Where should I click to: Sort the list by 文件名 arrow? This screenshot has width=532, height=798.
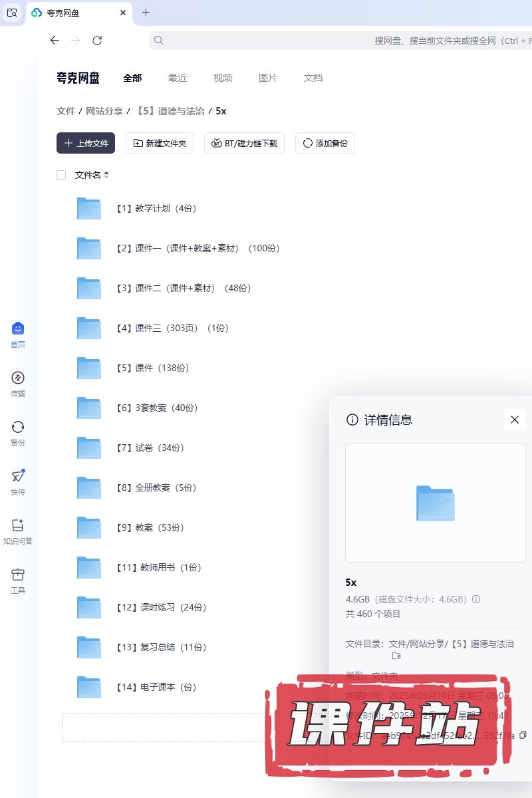[x=106, y=175]
